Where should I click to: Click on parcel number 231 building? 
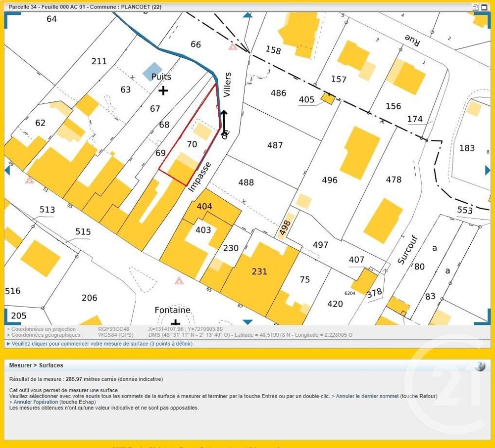[x=259, y=271]
